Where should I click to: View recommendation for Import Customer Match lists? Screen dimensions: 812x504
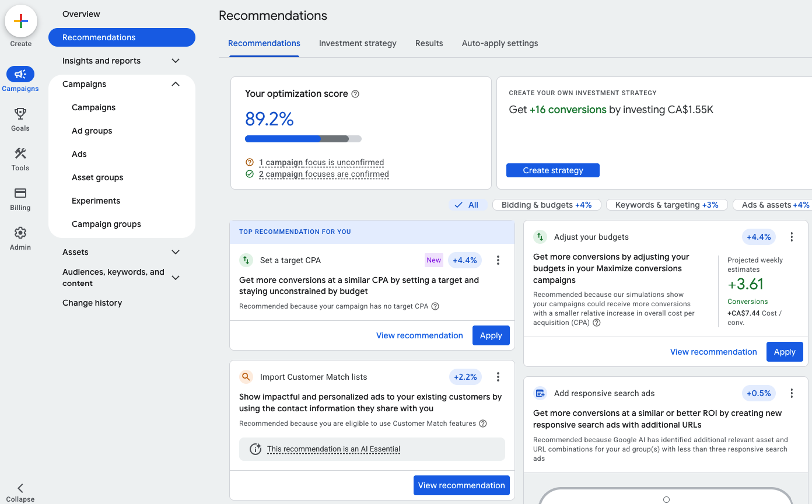coord(461,485)
